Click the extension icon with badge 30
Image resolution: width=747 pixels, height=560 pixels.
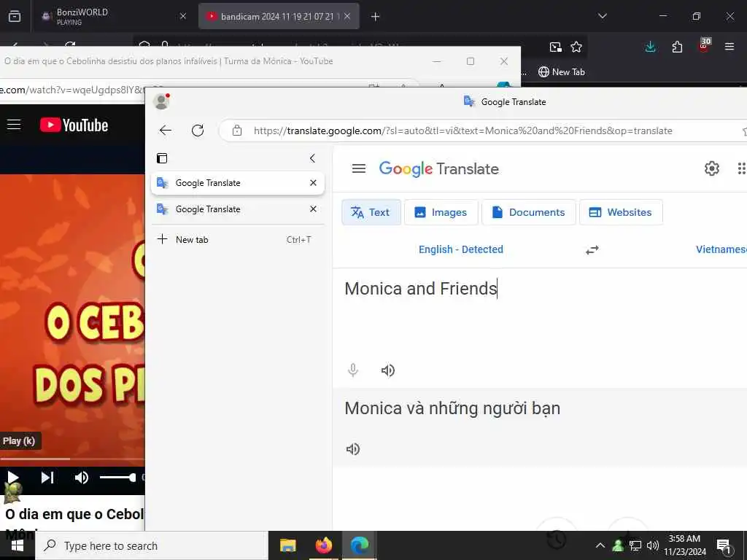click(x=704, y=45)
